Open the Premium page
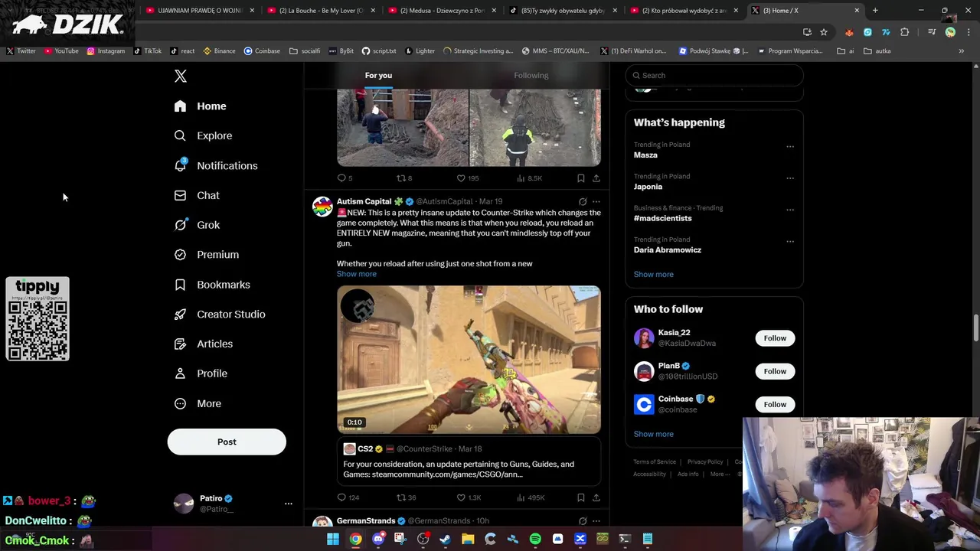This screenshot has height=551, width=980. 207,255
